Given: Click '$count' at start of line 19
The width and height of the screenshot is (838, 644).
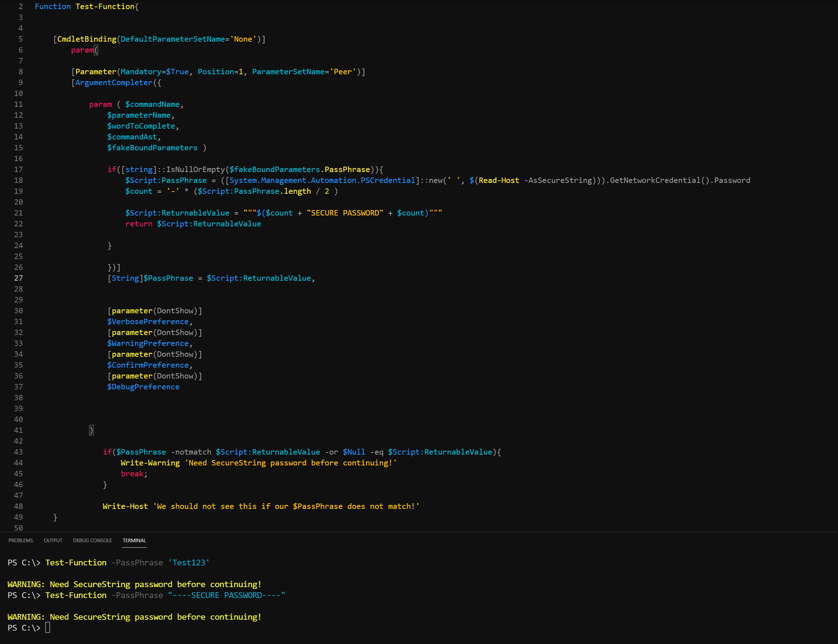Looking at the screenshot, I should coord(139,191).
